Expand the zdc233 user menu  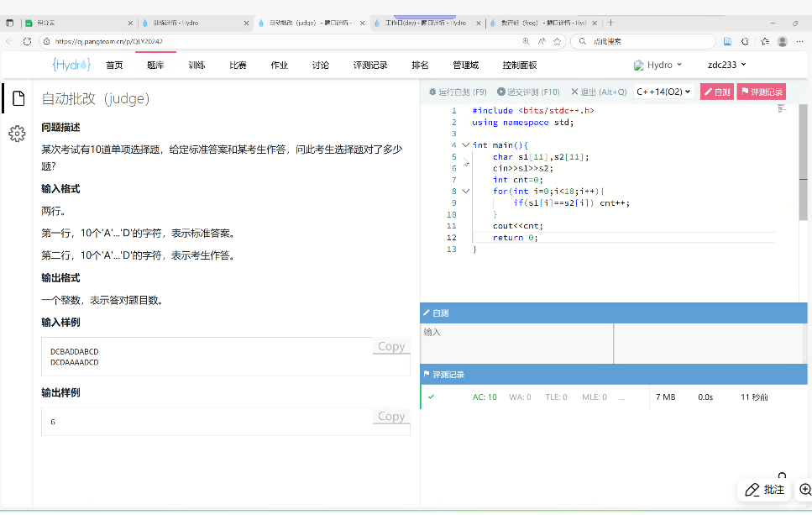coord(726,65)
